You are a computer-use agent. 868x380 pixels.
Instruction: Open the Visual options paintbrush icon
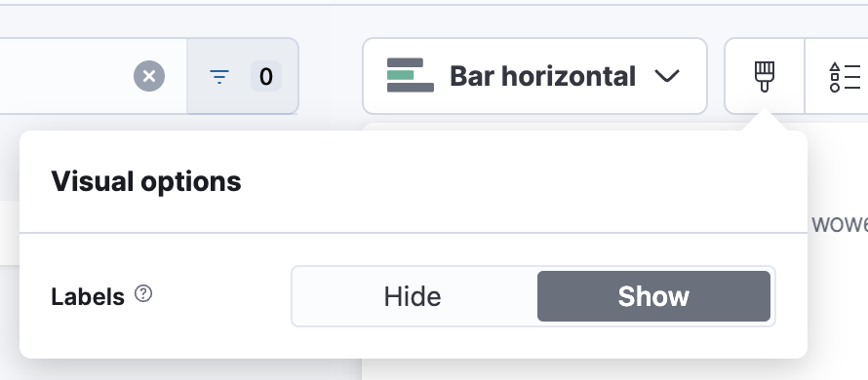764,76
